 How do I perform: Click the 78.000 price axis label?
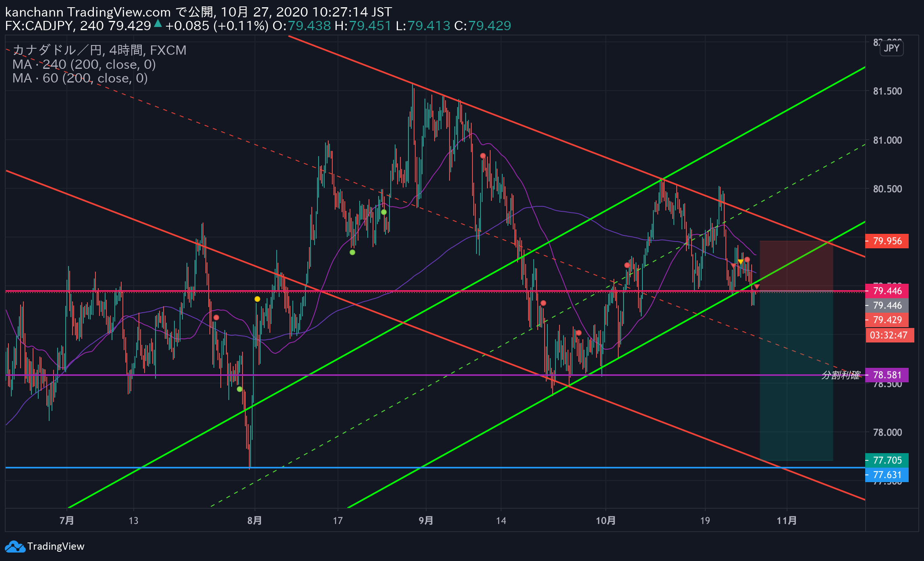coord(887,433)
